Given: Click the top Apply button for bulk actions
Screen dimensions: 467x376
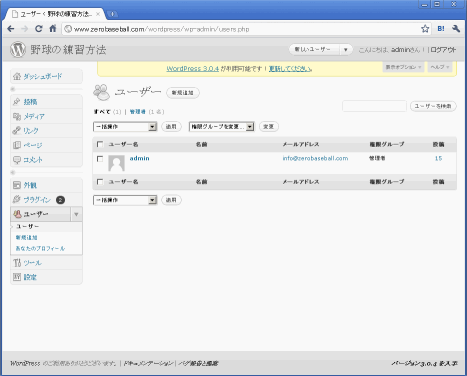Looking at the screenshot, I should pyautogui.click(x=171, y=127).
